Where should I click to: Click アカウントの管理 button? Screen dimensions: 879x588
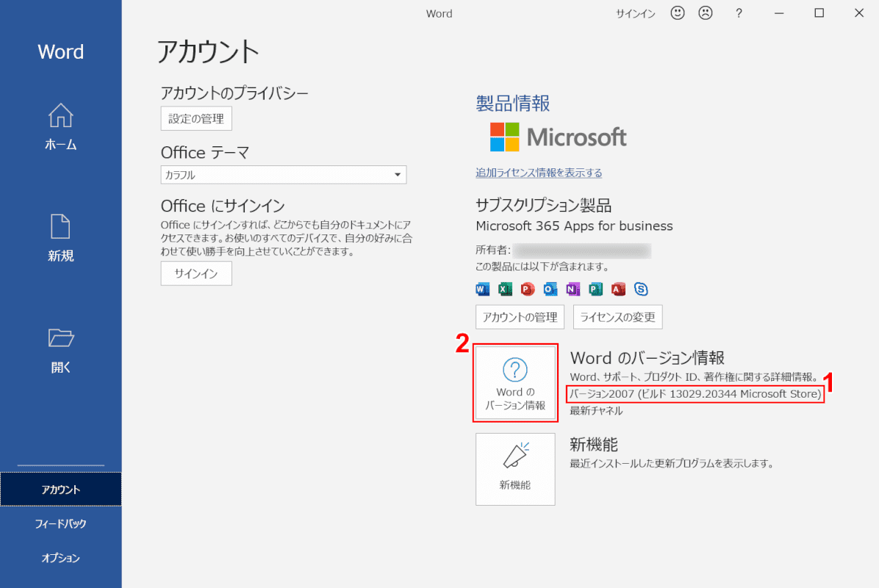[x=520, y=318]
